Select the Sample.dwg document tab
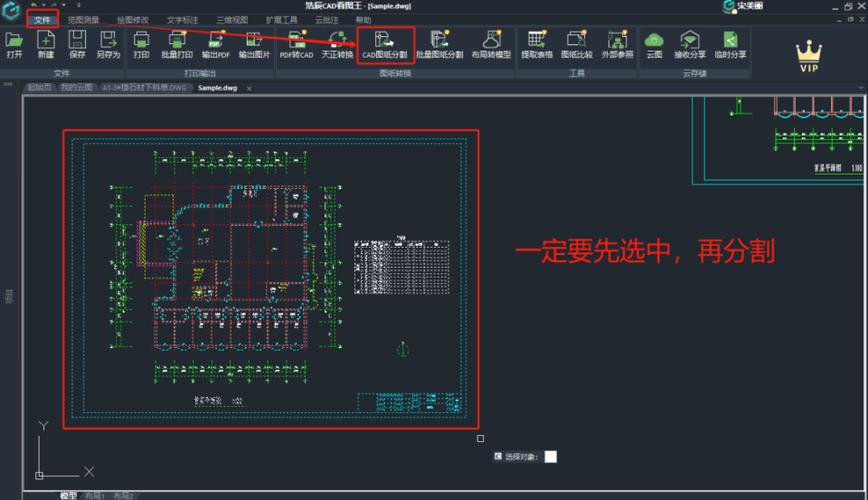868x500 pixels. pyautogui.click(x=218, y=87)
